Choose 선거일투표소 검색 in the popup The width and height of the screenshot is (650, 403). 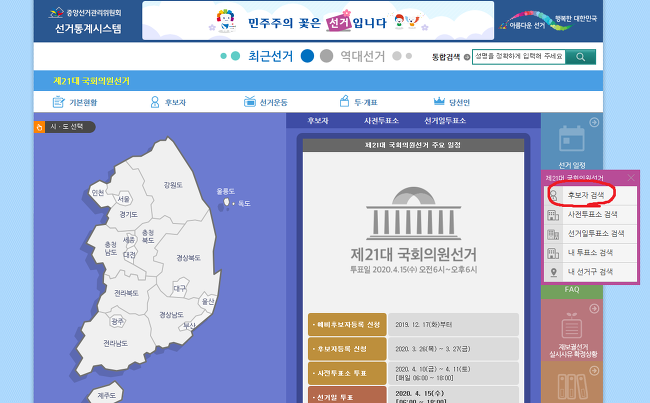[x=590, y=234]
